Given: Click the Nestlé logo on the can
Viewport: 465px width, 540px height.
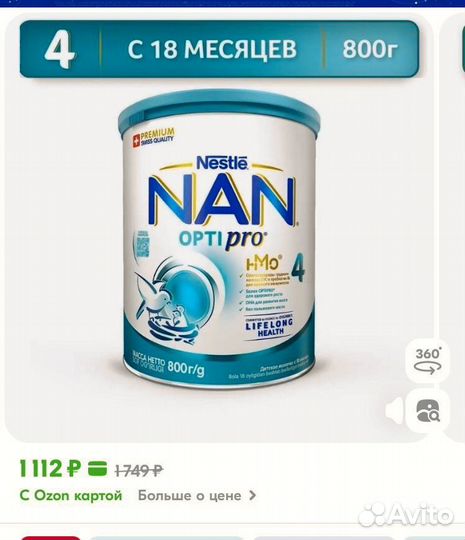Looking at the screenshot, I should coord(222,163).
